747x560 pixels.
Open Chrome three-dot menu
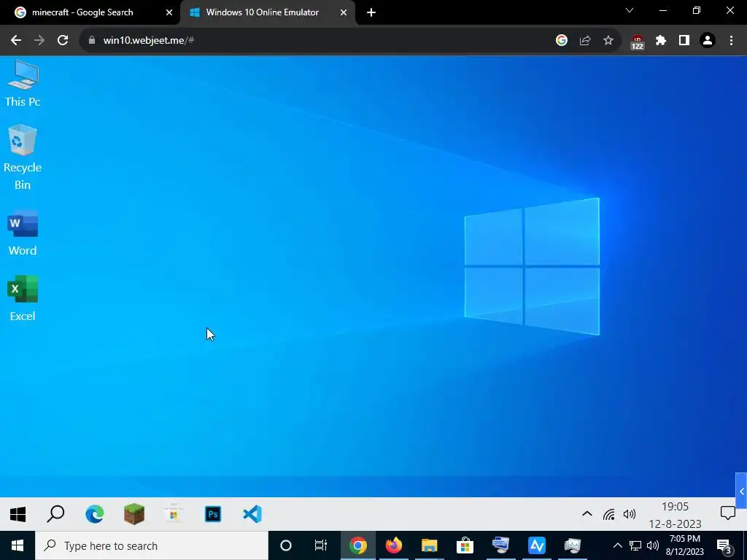click(731, 40)
